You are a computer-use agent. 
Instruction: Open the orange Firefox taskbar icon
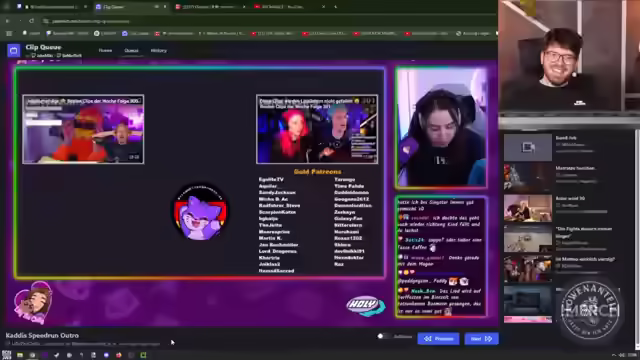pos(119,355)
